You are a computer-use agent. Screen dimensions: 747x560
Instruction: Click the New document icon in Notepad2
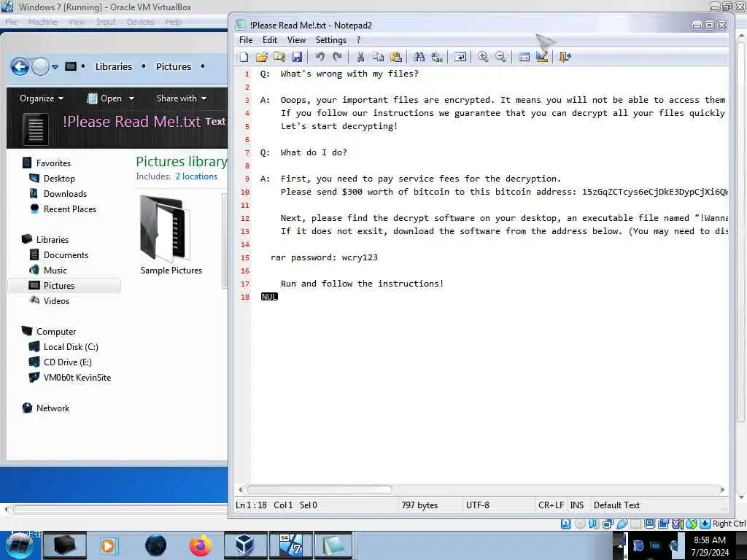click(244, 57)
